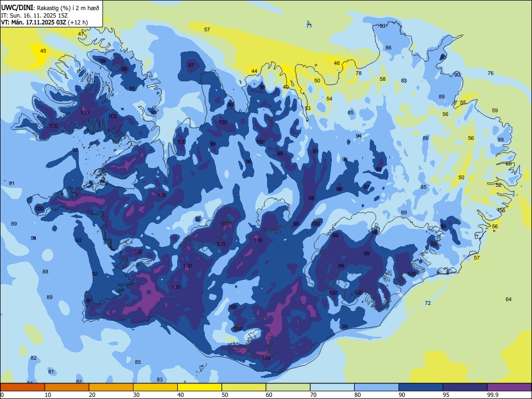Click the humidity value '59' on the map

click(x=495, y=110)
